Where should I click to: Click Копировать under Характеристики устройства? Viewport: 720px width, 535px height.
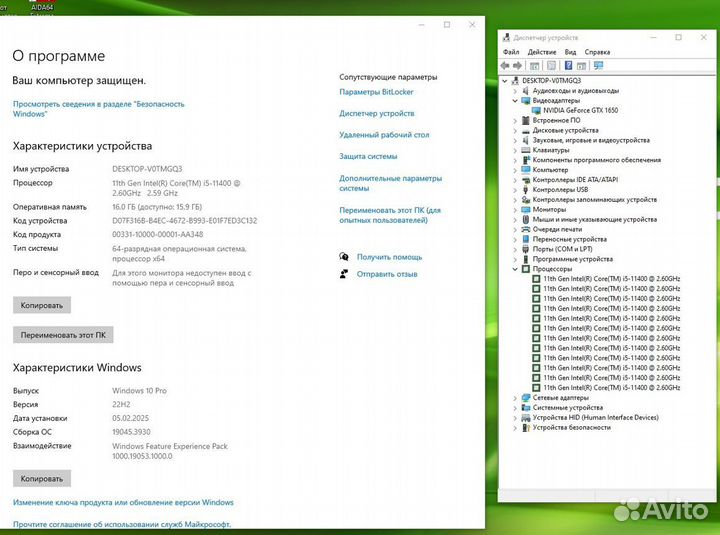(42, 305)
